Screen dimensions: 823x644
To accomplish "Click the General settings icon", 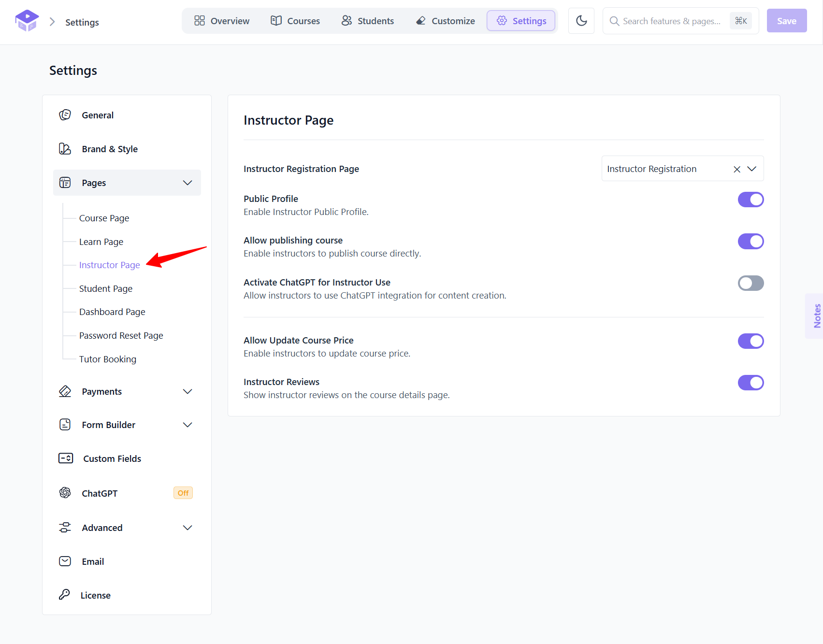I will [65, 115].
